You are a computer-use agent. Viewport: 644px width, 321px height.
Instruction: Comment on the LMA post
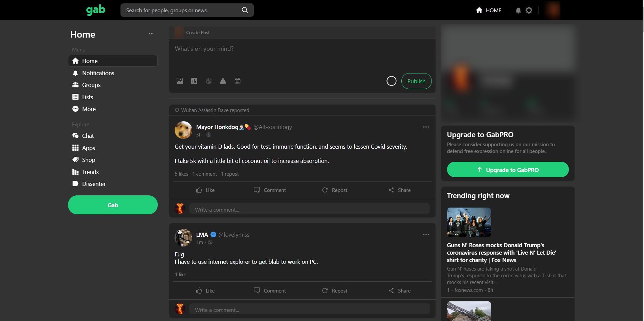pos(270,291)
